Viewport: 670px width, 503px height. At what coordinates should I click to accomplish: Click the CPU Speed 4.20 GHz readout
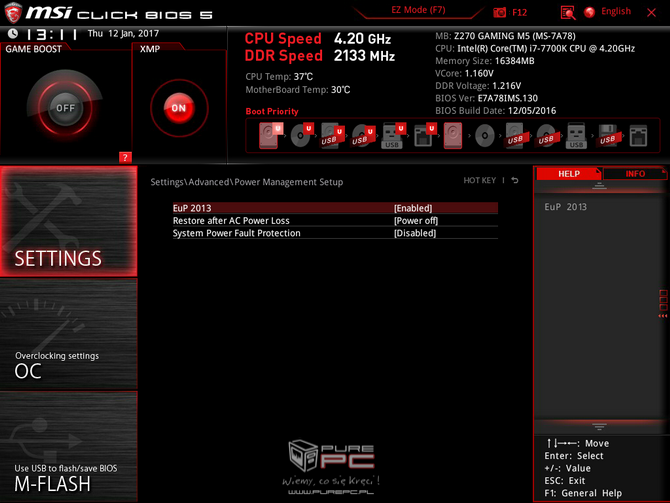[x=317, y=39]
